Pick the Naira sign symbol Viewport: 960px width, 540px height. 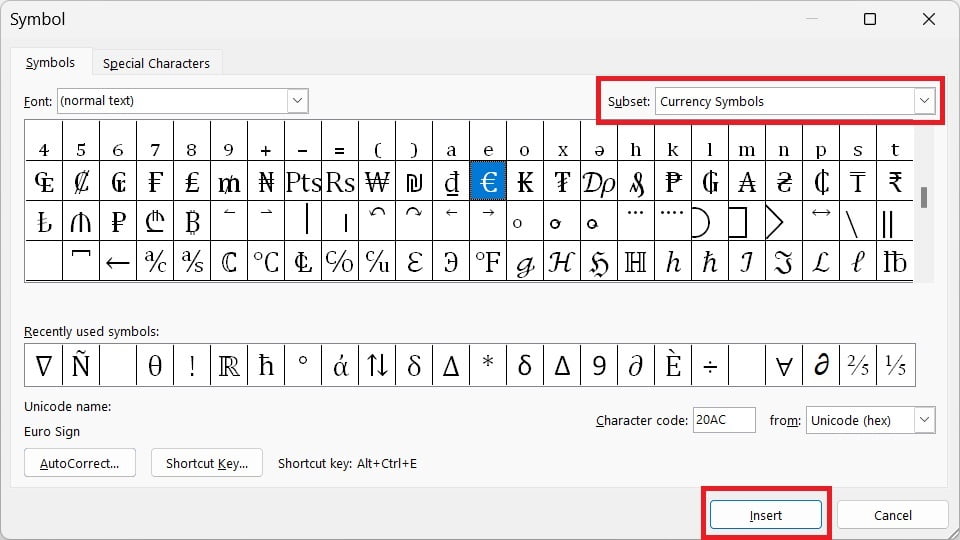(266, 181)
